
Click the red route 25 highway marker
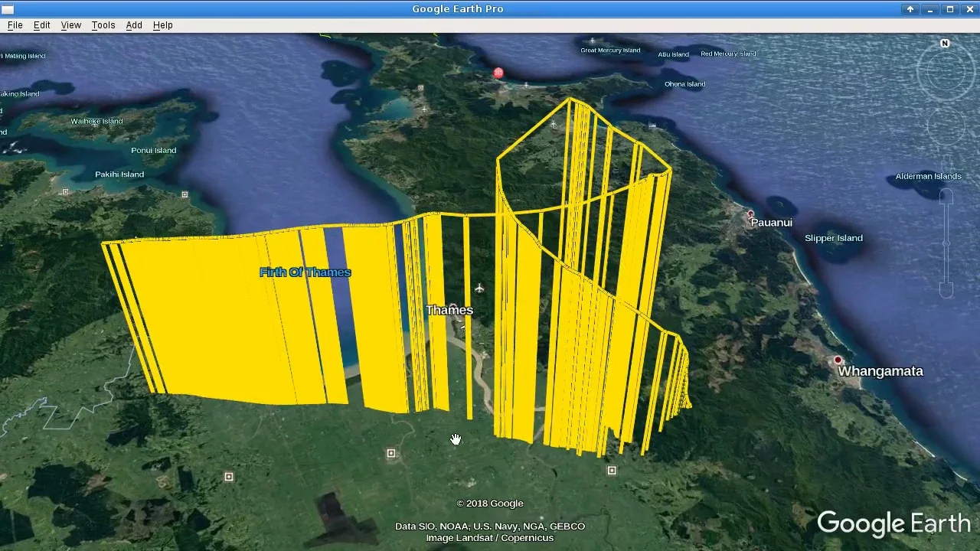click(x=498, y=73)
